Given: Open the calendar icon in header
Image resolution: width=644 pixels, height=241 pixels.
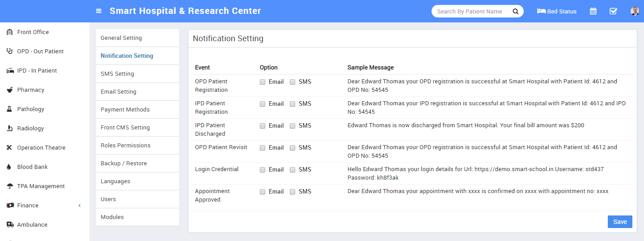Looking at the screenshot, I should pos(593,11).
